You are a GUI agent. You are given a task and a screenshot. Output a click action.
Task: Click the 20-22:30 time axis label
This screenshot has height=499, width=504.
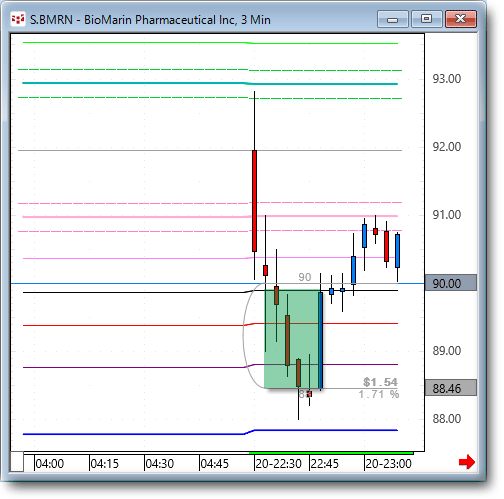(278, 464)
